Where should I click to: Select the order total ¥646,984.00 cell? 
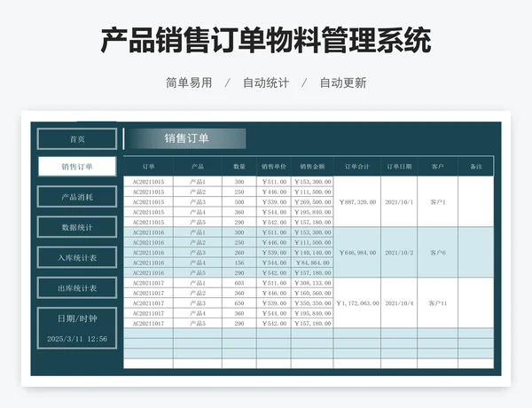(x=357, y=253)
